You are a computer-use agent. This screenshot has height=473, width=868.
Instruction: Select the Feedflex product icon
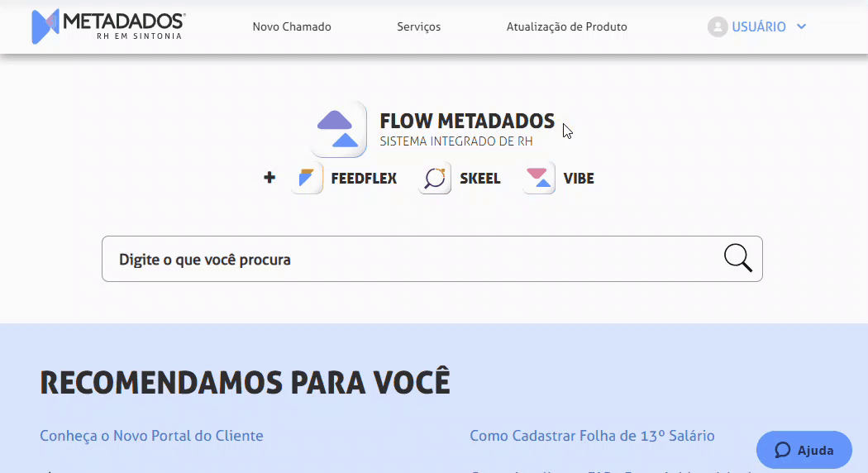[x=307, y=179]
